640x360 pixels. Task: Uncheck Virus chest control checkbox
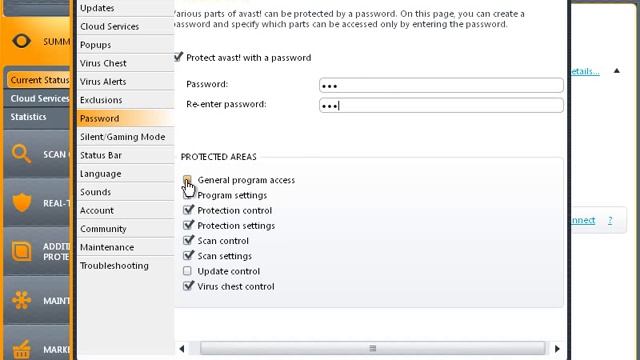tap(188, 286)
